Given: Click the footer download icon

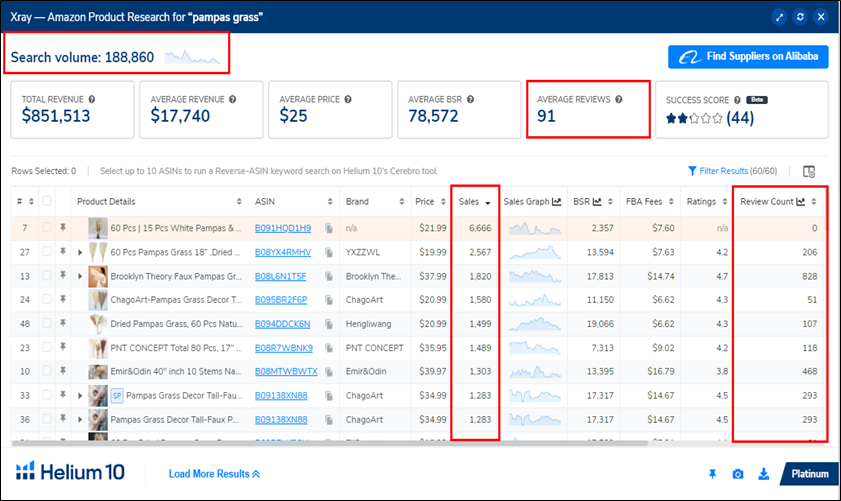Looking at the screenshot, I should 764,474.
